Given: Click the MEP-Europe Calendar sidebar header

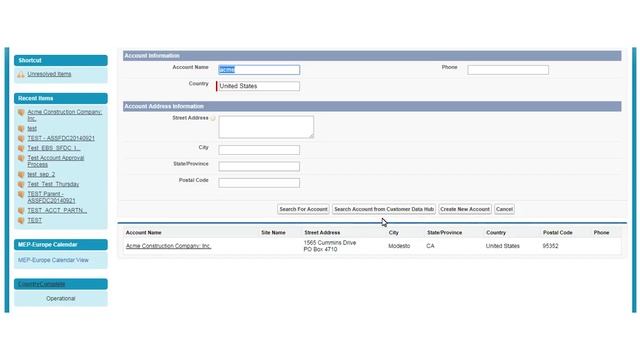Looking at the screenshot, I should coord(61,244).
